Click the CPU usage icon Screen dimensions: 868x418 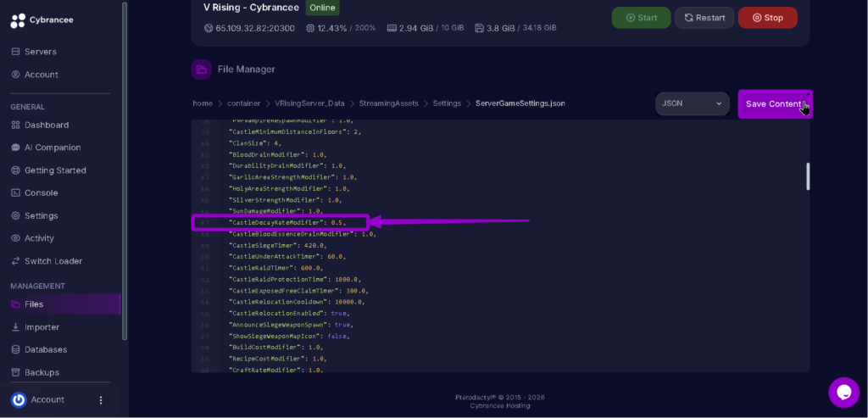310,28
